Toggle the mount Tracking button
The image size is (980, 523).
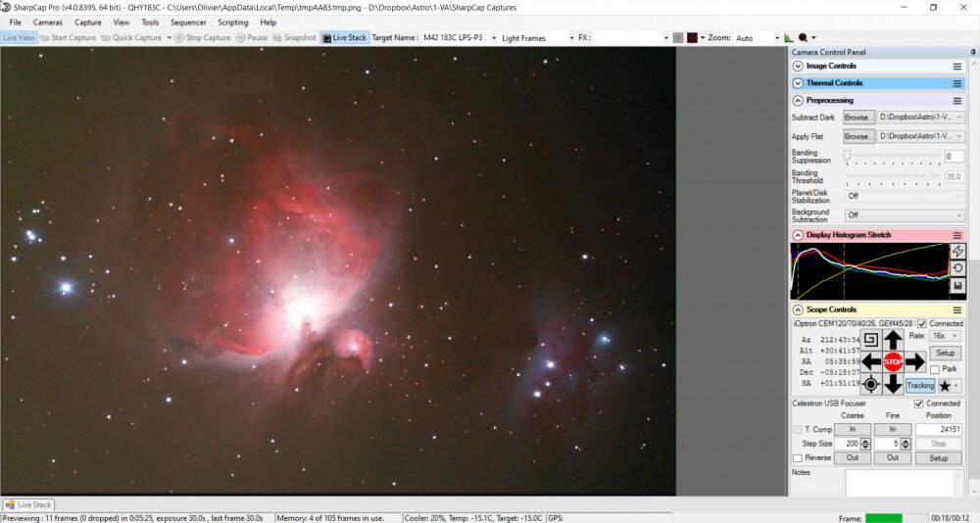920,386
